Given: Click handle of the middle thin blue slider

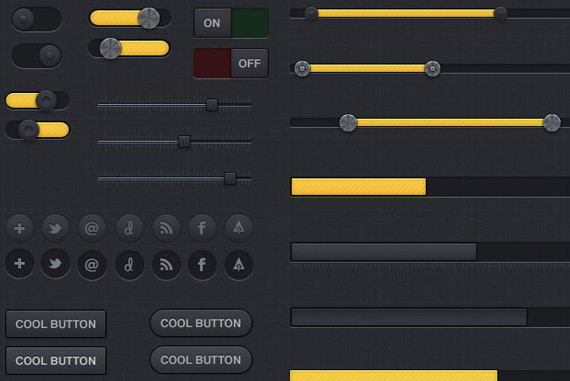Looking at the screenshot, I should pyautogui.click(x=184, y=141).
